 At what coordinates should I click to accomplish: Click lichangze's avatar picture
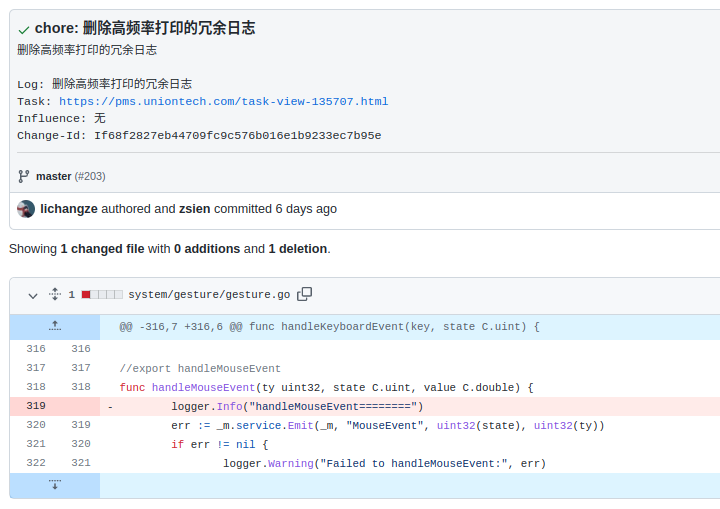[26, 209]
